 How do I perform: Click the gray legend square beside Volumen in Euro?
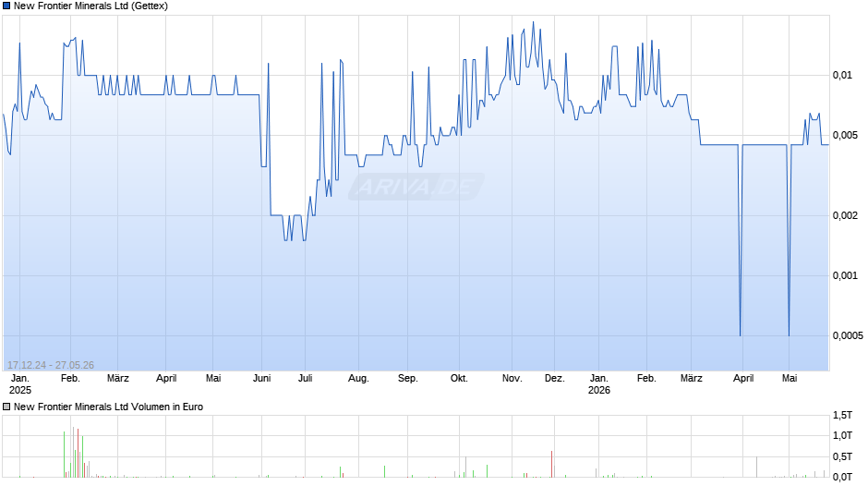pyautogui.click(x=6, y=407)
